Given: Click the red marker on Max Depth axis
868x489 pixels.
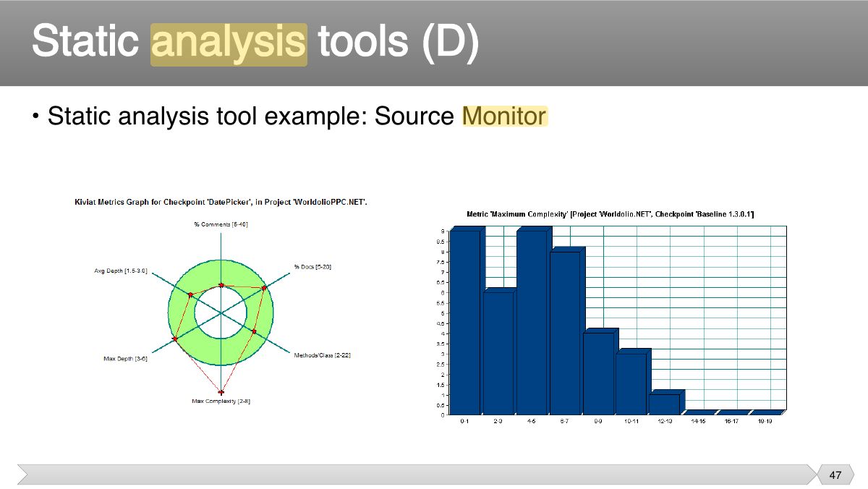Looking at the screenshot, I should click(x=174, y=339).
